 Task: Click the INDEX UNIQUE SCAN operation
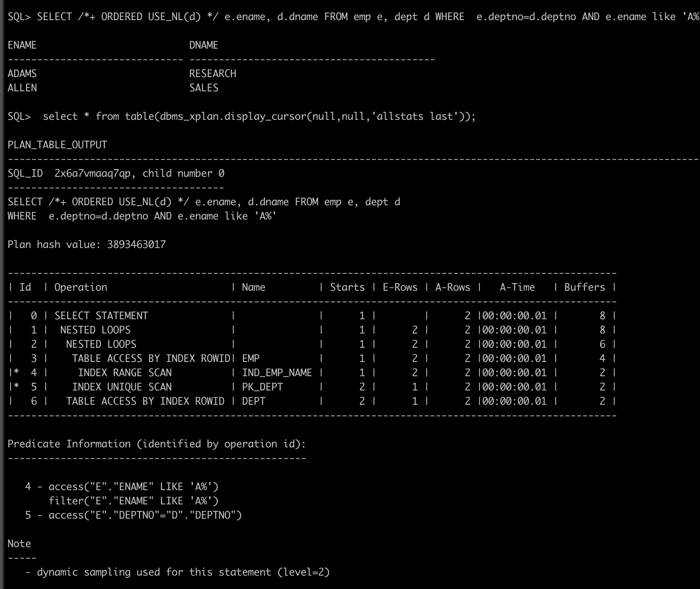(122, 387)
